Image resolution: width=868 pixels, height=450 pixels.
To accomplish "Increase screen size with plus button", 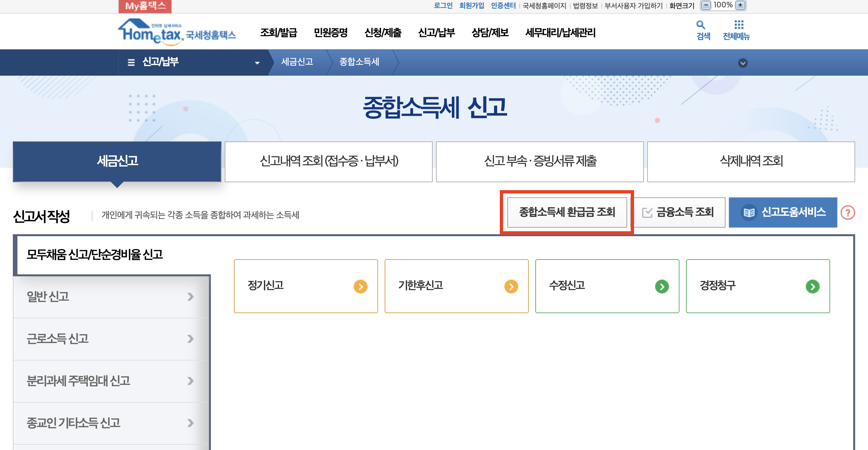I will (740, 5).
